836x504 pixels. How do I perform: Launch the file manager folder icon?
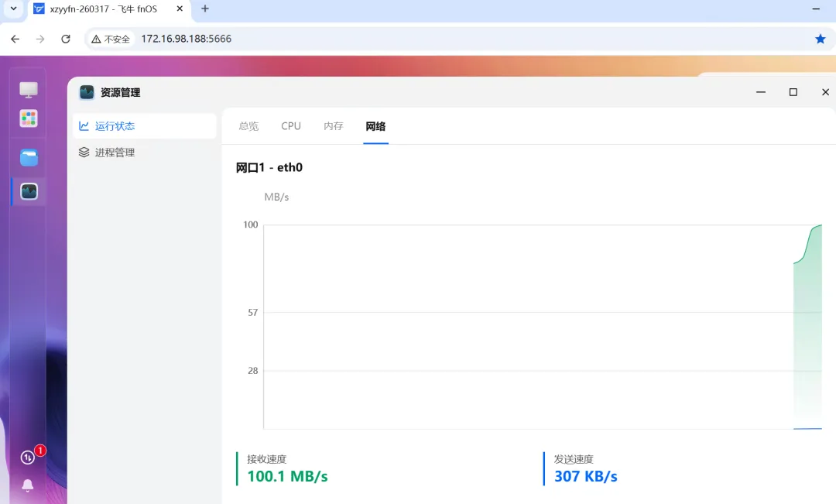pos(29,157)
